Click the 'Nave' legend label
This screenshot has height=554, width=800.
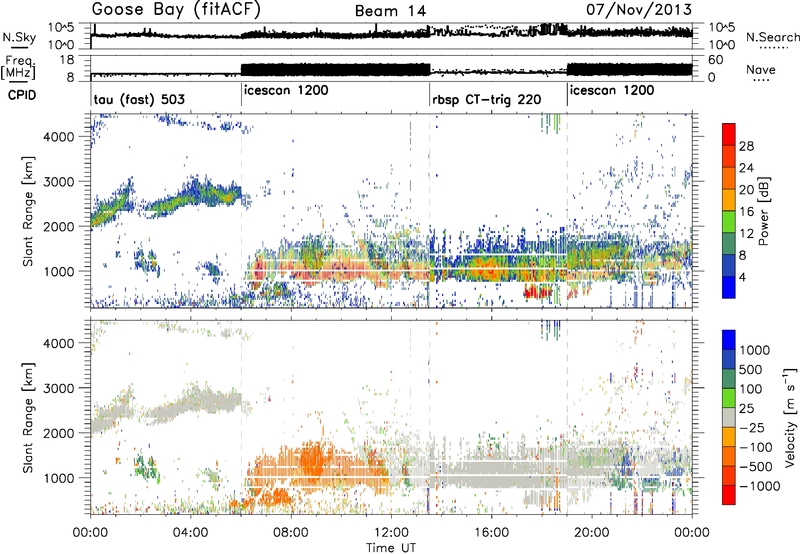(761, 69)
